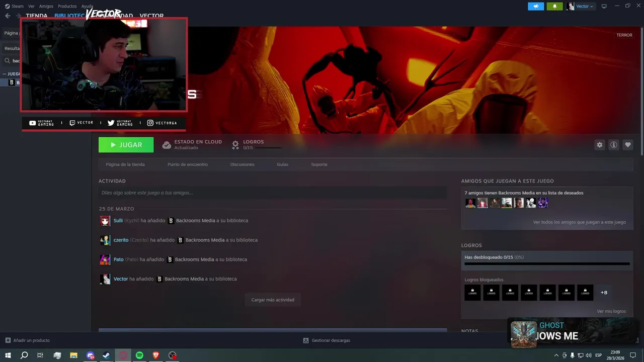Open Pato's profile name link
This screenshot has width=644, height=362.
[118, 259]
